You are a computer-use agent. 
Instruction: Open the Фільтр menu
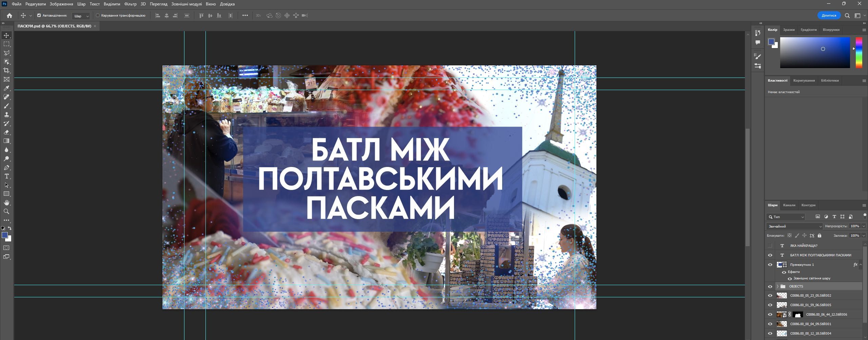[x=130, y=4]
